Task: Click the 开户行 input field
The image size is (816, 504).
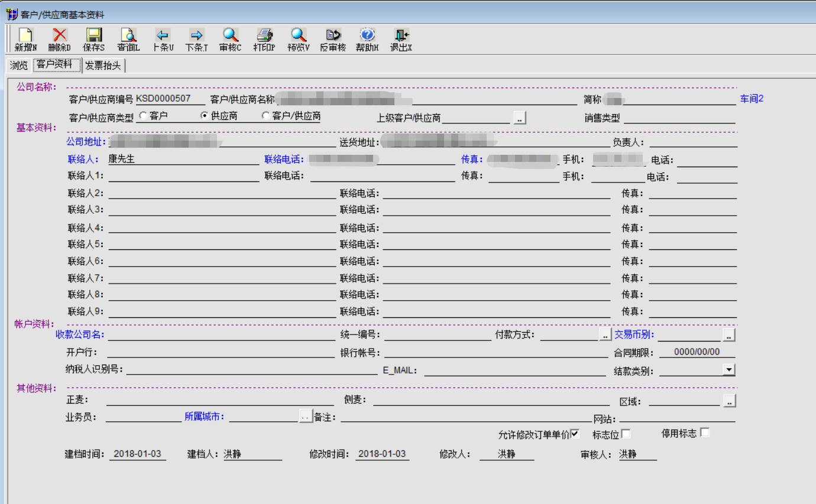Action: pyautogui.click(x=221, y=352)
